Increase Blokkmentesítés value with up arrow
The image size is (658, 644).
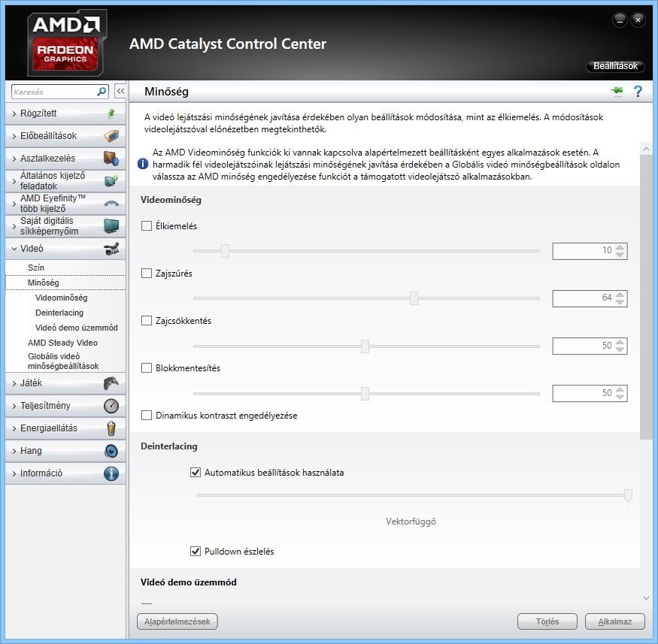620,389
